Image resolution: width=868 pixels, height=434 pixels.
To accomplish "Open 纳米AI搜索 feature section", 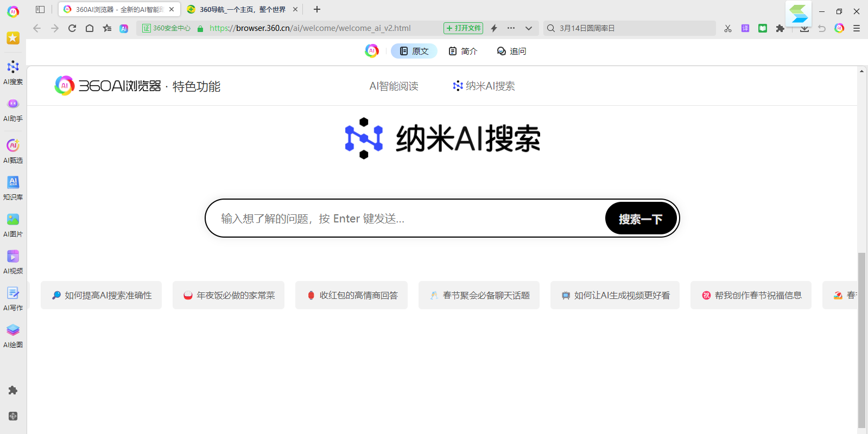I will (x=484, y=86).
